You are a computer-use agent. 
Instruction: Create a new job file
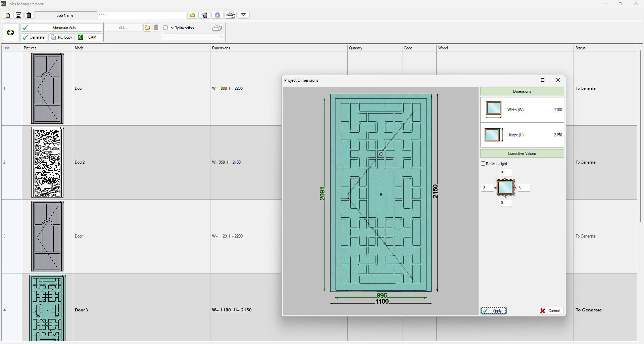click(8, 15)
